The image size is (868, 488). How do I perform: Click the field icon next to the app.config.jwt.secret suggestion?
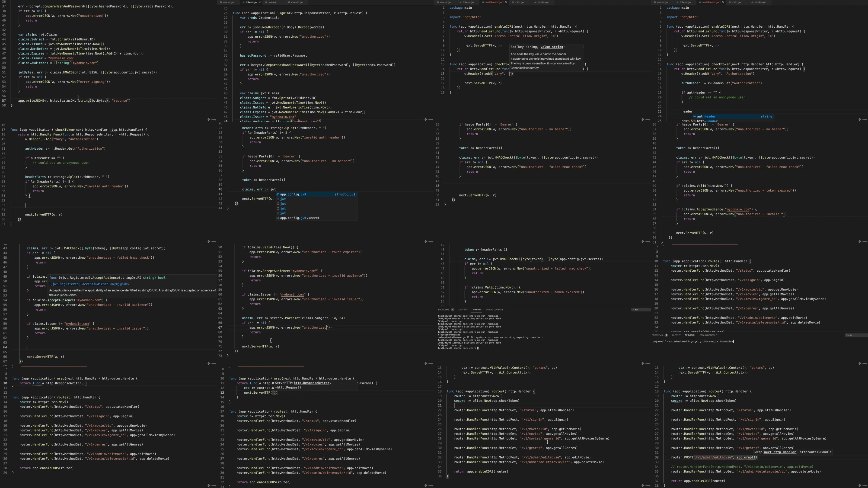(278, 218)
